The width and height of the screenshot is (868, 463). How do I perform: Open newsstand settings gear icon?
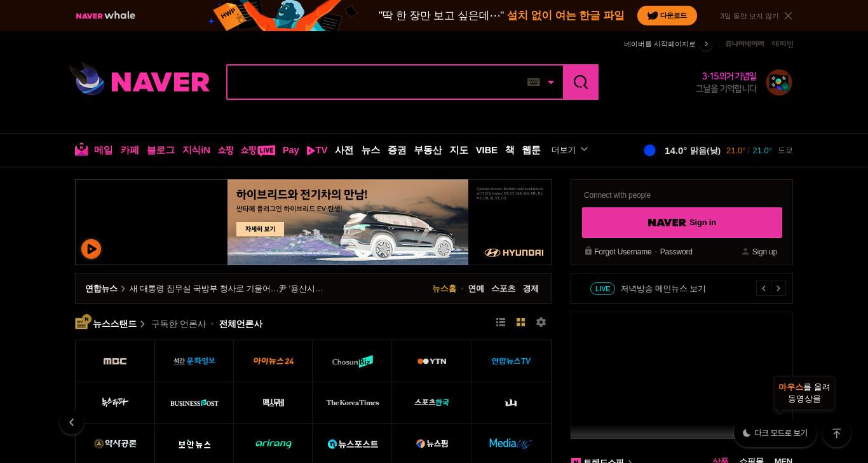click(541, 322)
